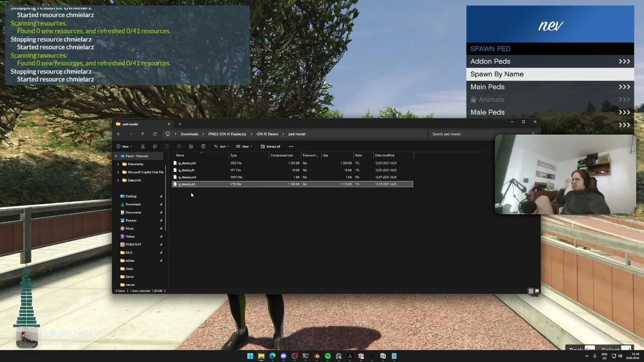
Task: Open File Explorer from the taskbar
Action: pyautogui.click(x=261, y=356)
